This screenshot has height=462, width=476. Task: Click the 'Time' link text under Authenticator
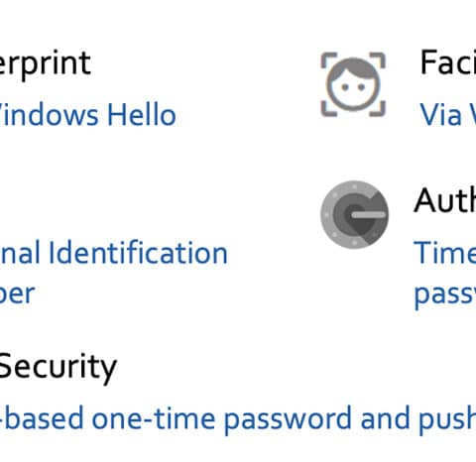pyautogui.click(x=445, y=253)
